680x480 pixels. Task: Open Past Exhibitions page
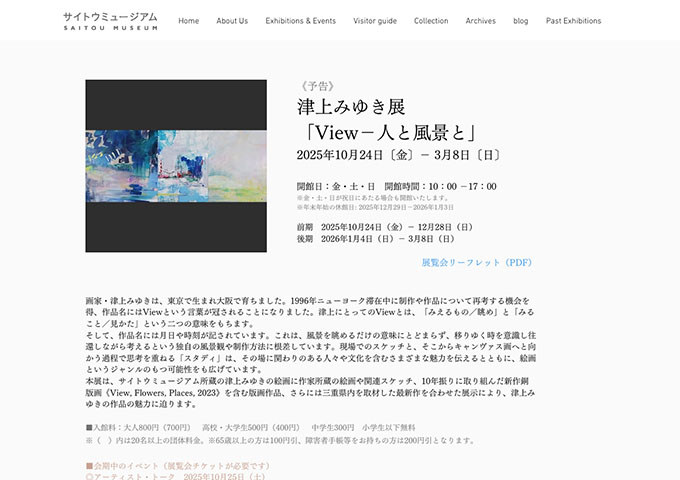[x=573, y=21]
